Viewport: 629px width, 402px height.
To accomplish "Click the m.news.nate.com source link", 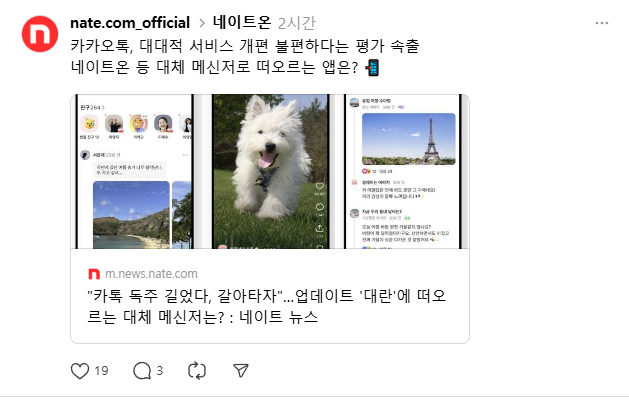I will (151, 274).
